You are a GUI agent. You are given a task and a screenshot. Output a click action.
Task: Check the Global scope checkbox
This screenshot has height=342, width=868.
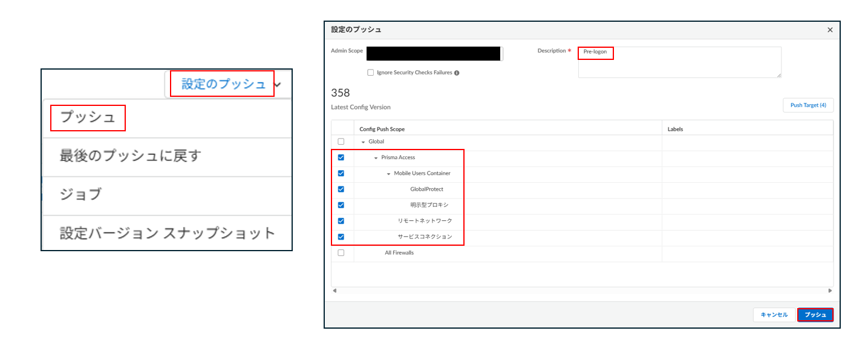341,142
